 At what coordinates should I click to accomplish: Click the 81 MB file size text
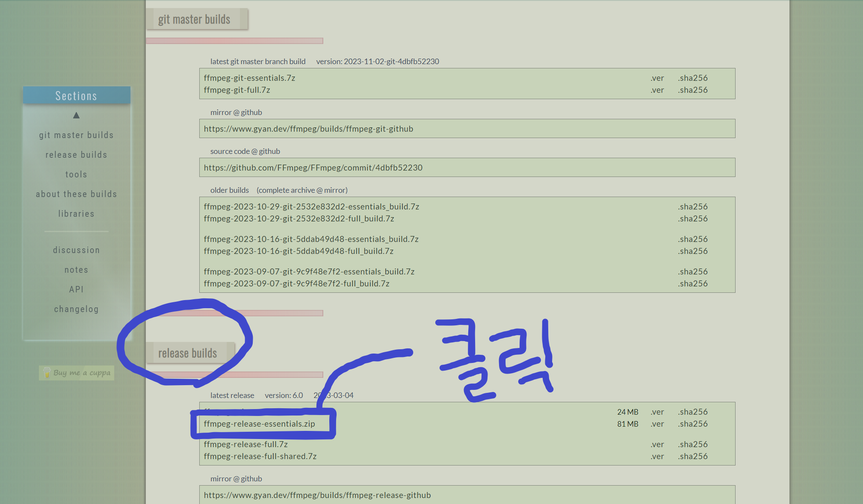(x=627, y=424)
